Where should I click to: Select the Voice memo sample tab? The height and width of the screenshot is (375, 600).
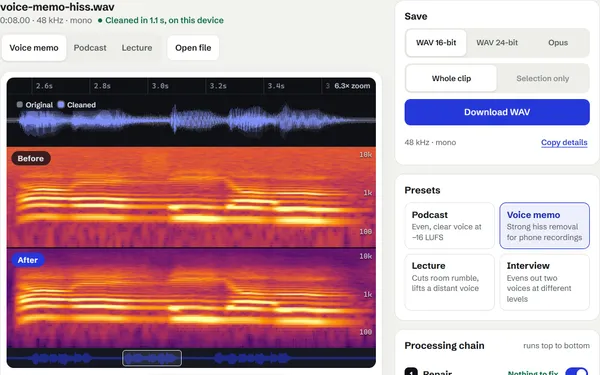pyautogui.click(x=34, y=48)
